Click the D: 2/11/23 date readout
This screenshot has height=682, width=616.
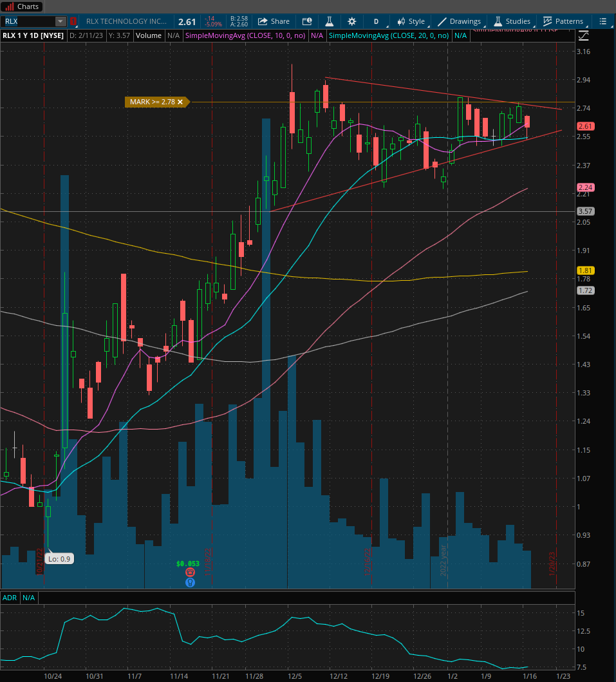(x=86, y=35)
